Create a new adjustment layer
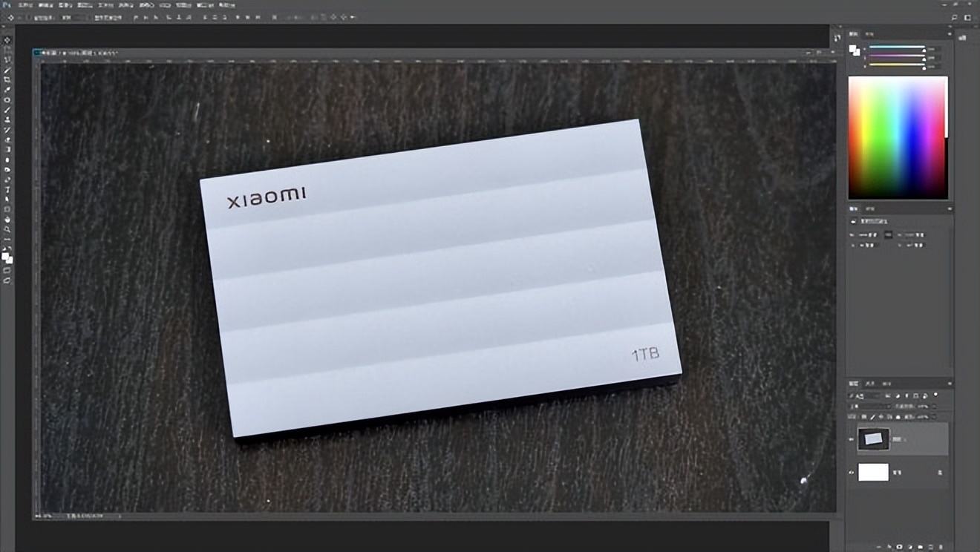Image resolution: width=980 pixels, height=552 pixels. (x=909, y=547)
